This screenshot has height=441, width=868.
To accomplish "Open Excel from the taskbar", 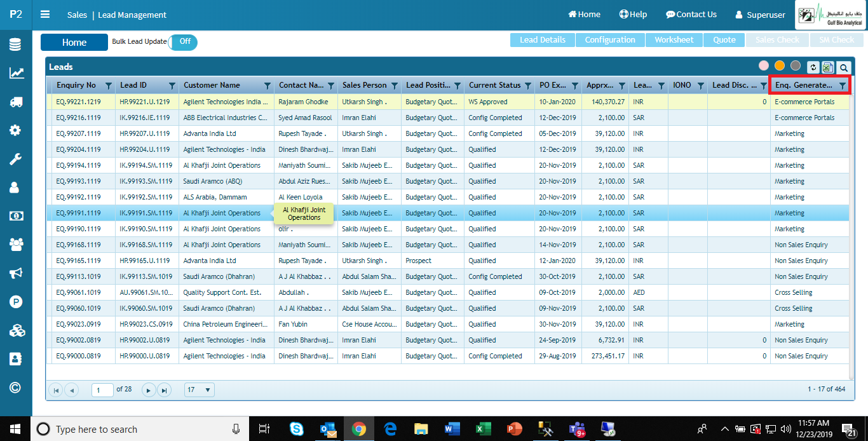I will click(x=484, y=429).
